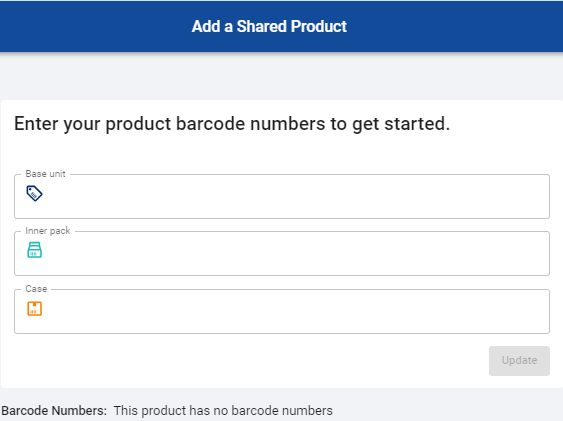Screen dimensions: 563x421
Task: Click the orange Case package icon
Action: (34, 309)
